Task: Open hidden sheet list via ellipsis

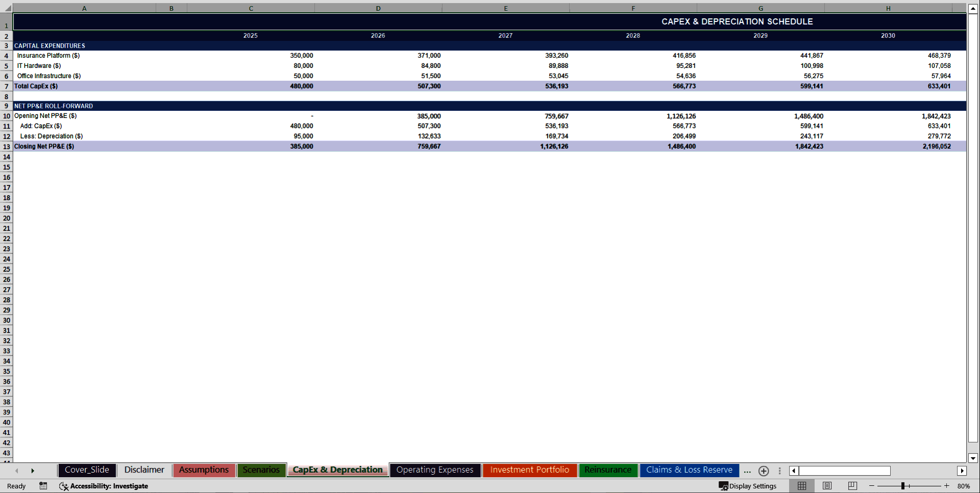Action: tap(747, 471)
